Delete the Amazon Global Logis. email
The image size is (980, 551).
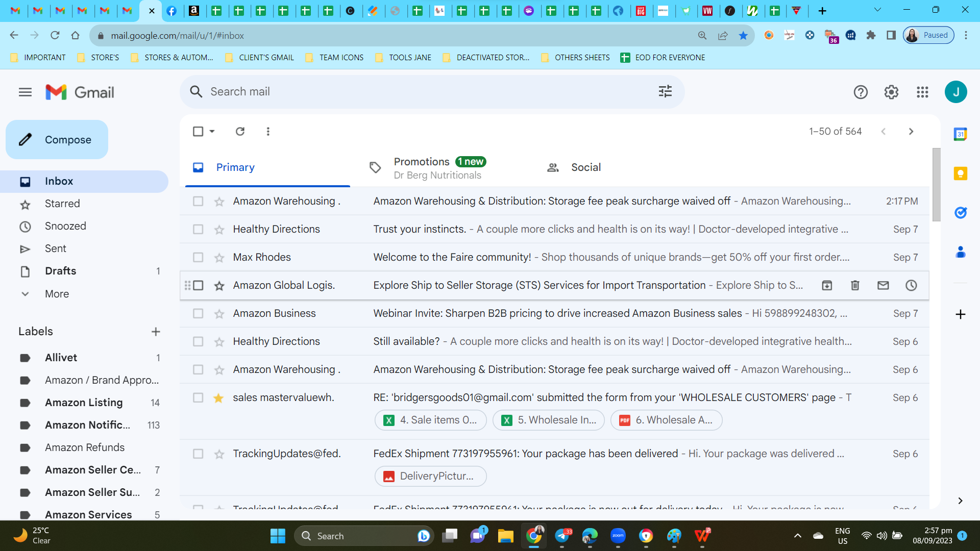coord(855,286)
